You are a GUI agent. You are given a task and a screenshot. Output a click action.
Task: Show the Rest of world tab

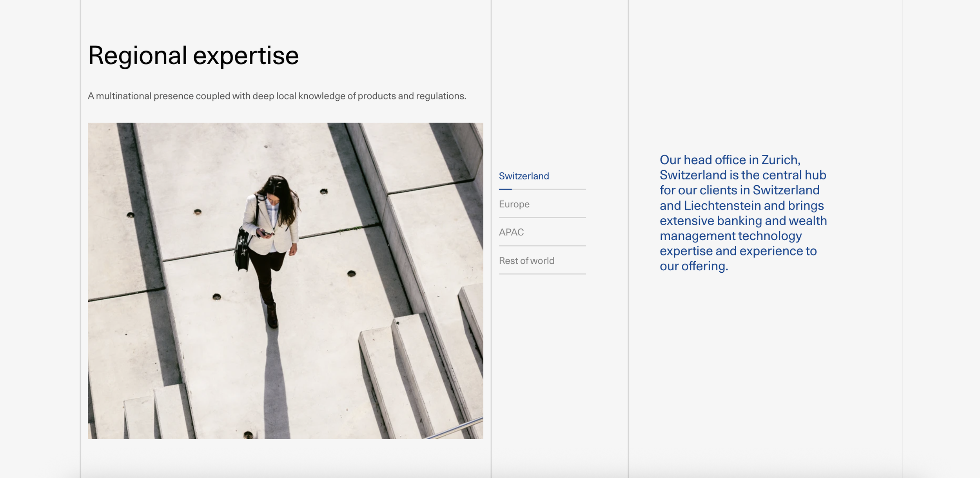pyautogui.click(x=526, y=261)
